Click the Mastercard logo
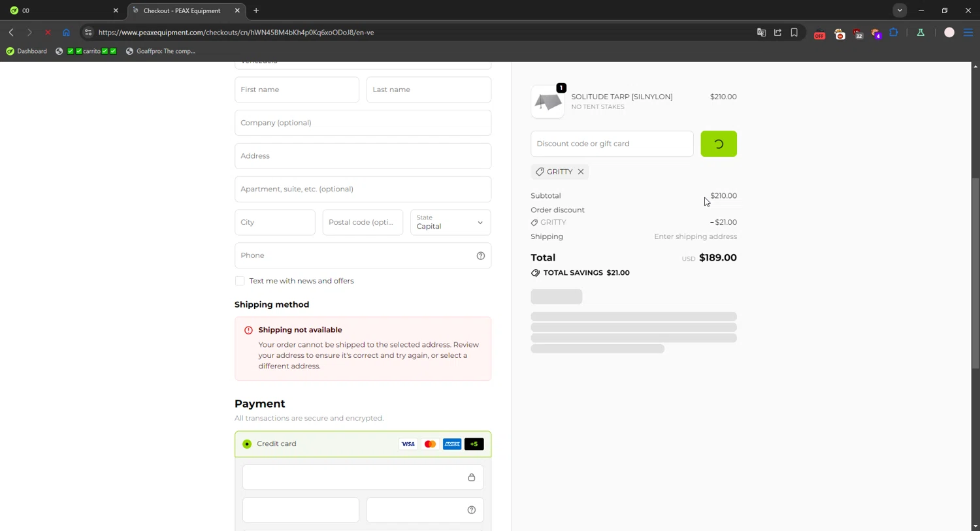The width and height of the screenshot is (980, 531). pos(430,444)
